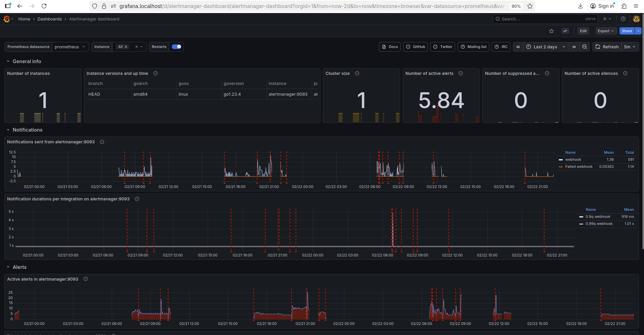The width and height of the screenshot is (644, 335).
Task: Mark dashboard as favorite star
Action: [551, 31]
